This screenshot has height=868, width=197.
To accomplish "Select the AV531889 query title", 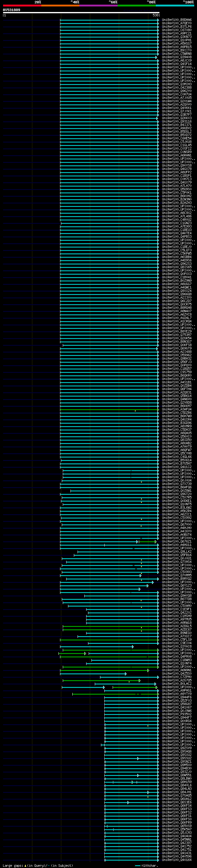I will pyautogui.click(x=11, y=10).
